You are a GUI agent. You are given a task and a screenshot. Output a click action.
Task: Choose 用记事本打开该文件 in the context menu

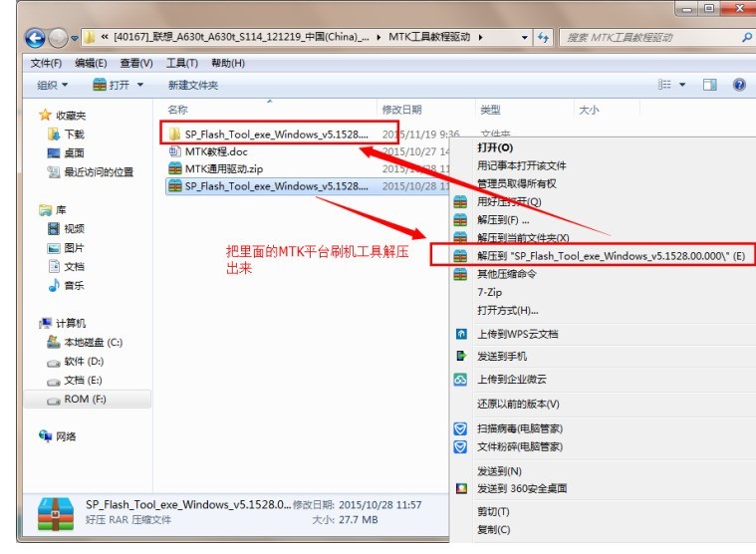[522, 165]
